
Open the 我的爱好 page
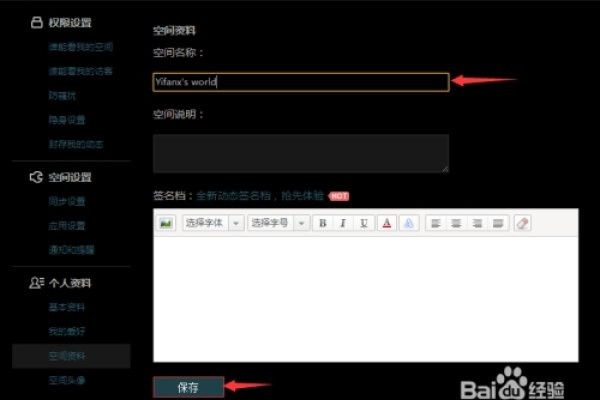pos(67,331)
